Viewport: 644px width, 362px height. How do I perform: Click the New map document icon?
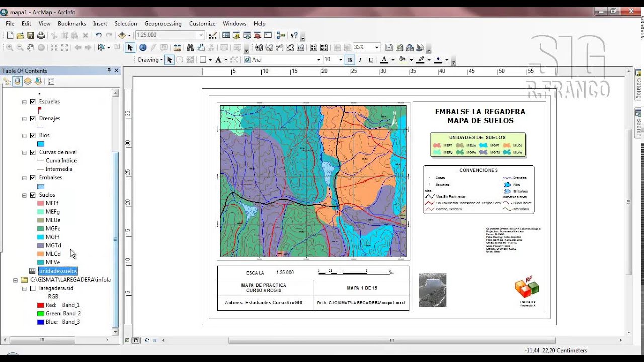(10, 35)
